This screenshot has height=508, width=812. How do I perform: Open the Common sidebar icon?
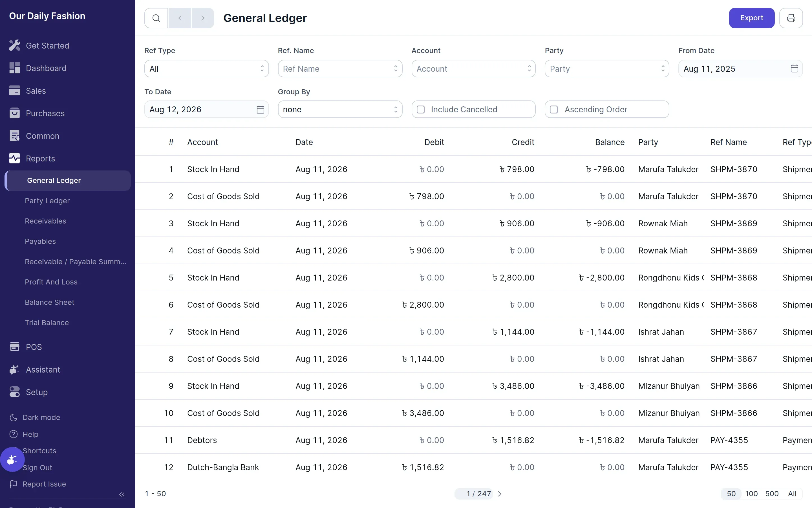point(14,136)
